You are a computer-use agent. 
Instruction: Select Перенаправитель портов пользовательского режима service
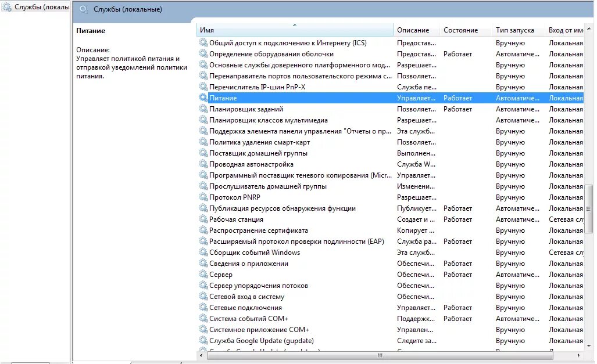(300, 75)
